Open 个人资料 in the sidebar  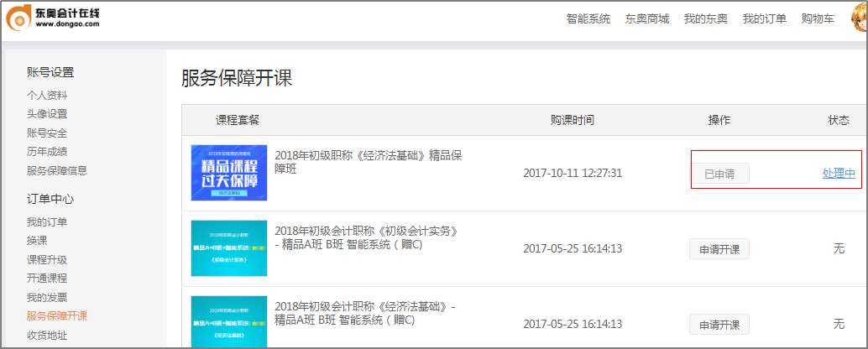[47, 96]
